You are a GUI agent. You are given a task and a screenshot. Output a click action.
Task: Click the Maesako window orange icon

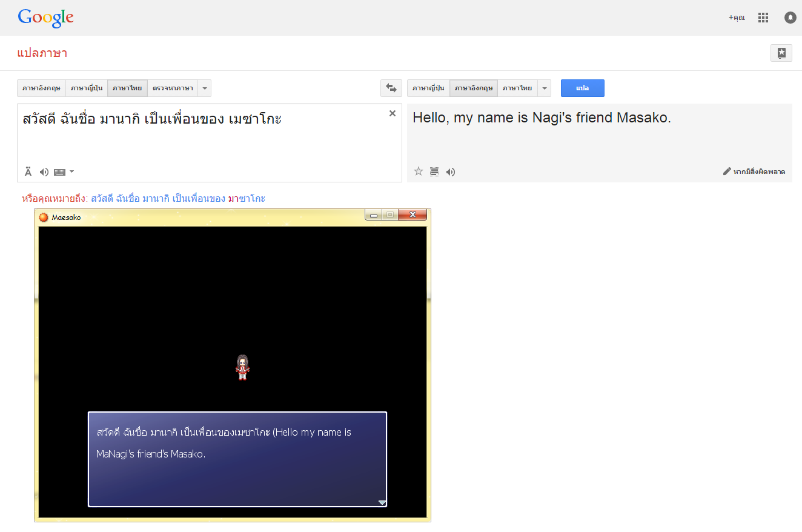[44, 217]
